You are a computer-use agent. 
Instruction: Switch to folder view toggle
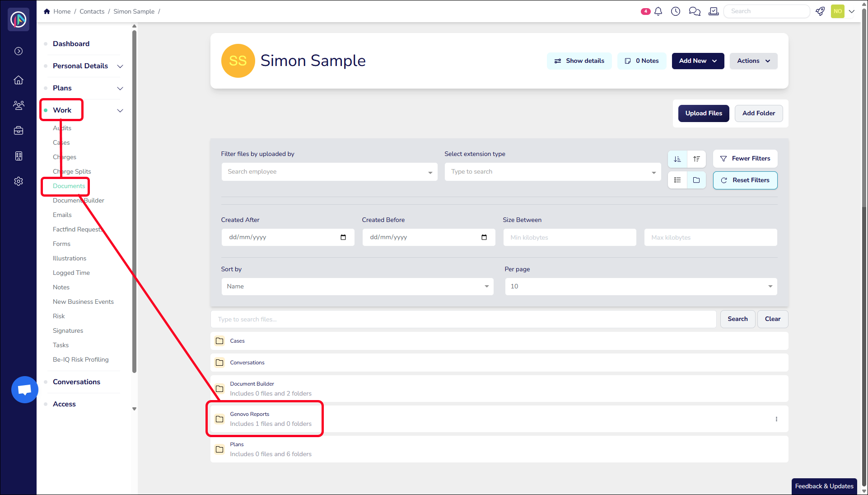[x=696, y=180]
